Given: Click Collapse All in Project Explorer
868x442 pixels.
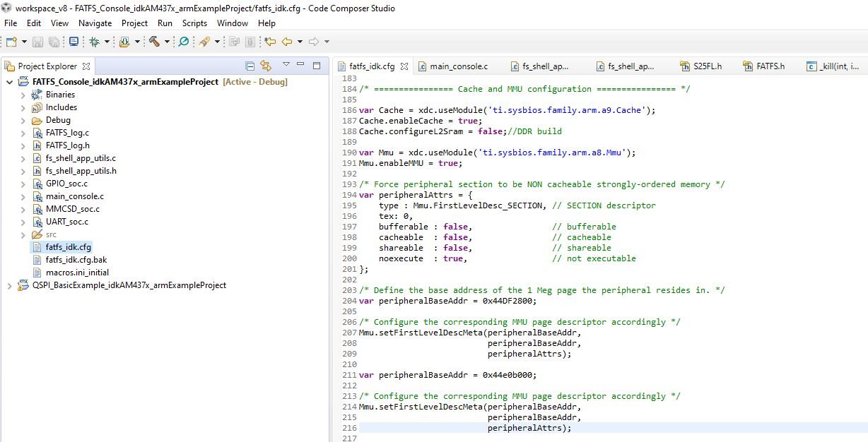Looking at the screenshot, I should pos(250,66).
